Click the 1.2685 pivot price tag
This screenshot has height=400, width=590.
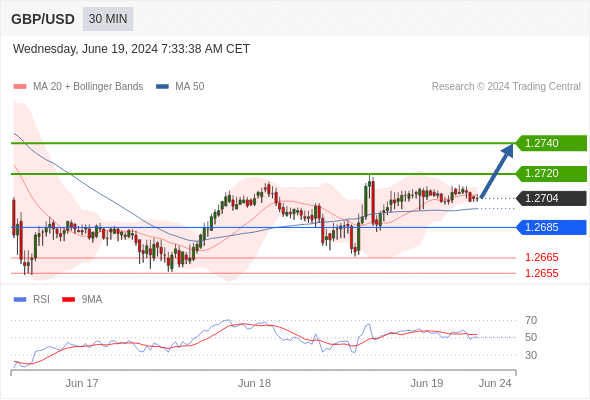point(551,227)
